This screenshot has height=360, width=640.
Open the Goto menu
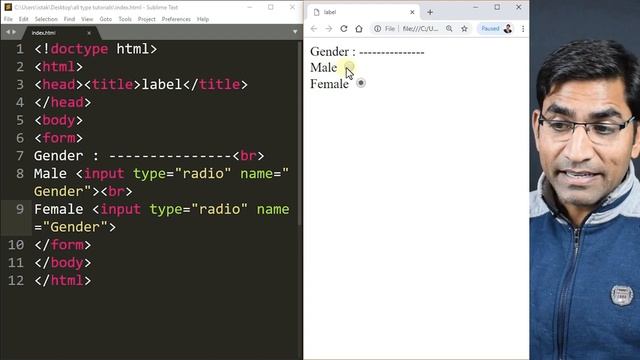pyautogui.click(x=106, y=19)
